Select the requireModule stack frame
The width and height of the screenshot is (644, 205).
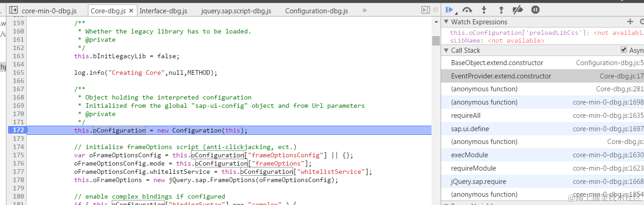point(542,168)
